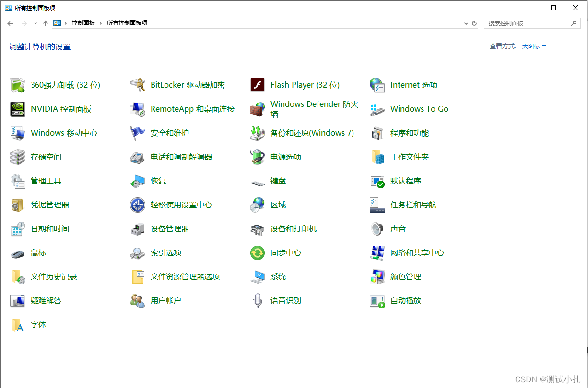Screen dimensions: 588x388
Task: Open BitLocker 驱动器加密 icon
Action: [138, 85]
